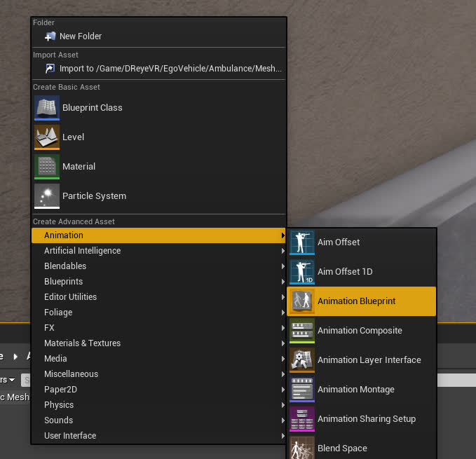Select the Blueprint Class icon
Image resolution: width=476 pixels, height=459 pixels.
pos(47,108)
